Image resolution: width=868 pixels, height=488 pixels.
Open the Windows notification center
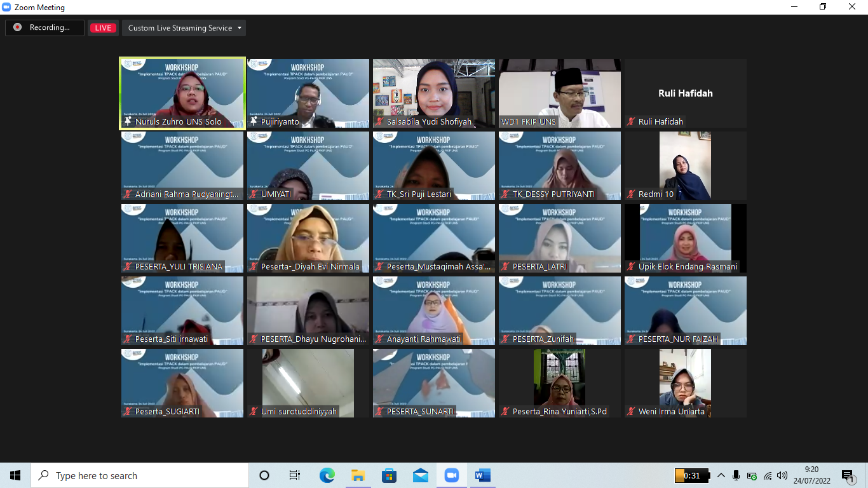848,475
